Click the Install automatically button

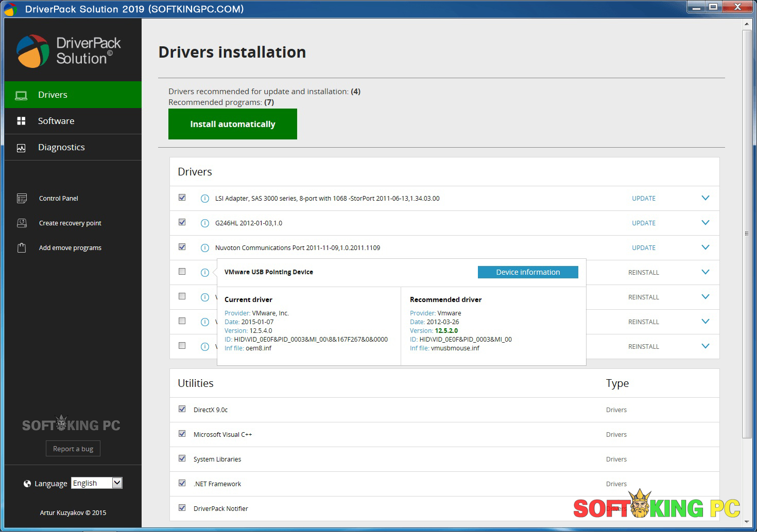tap(233, 124)
